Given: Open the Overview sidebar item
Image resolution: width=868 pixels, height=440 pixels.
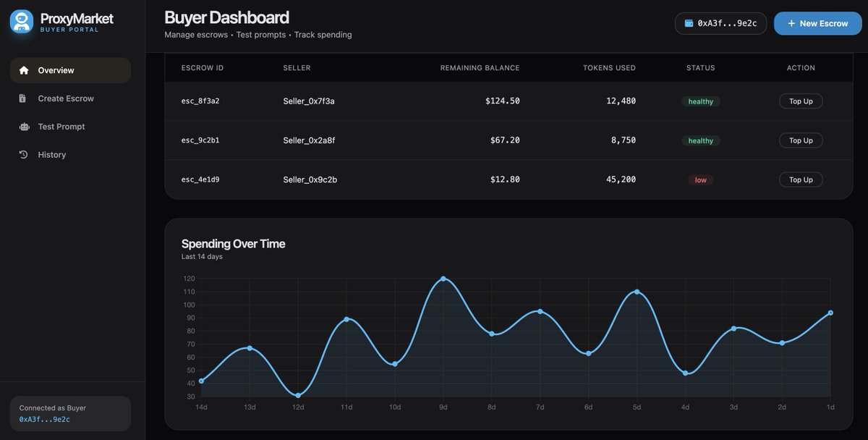Looking at the screenshot, I should [x=70, y=70].
